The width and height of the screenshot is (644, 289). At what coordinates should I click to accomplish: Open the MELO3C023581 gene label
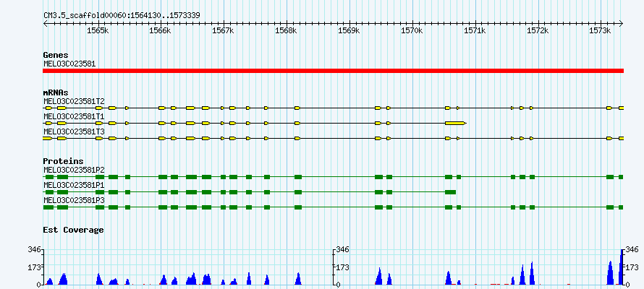(69, 64)
